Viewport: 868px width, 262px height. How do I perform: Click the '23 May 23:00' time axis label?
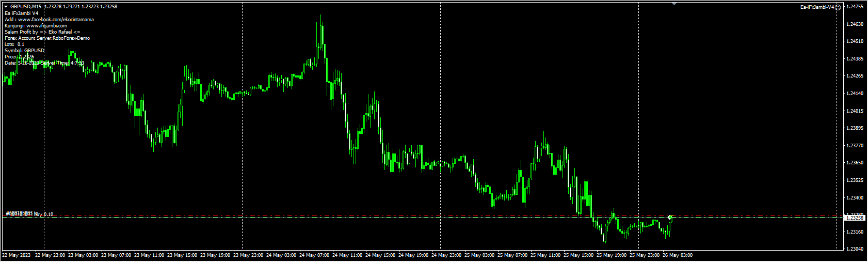click(248, 255)
